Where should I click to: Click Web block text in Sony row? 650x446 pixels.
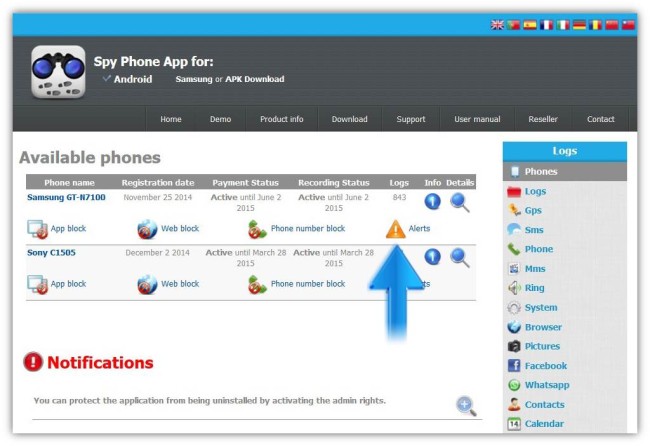[180, 284]
